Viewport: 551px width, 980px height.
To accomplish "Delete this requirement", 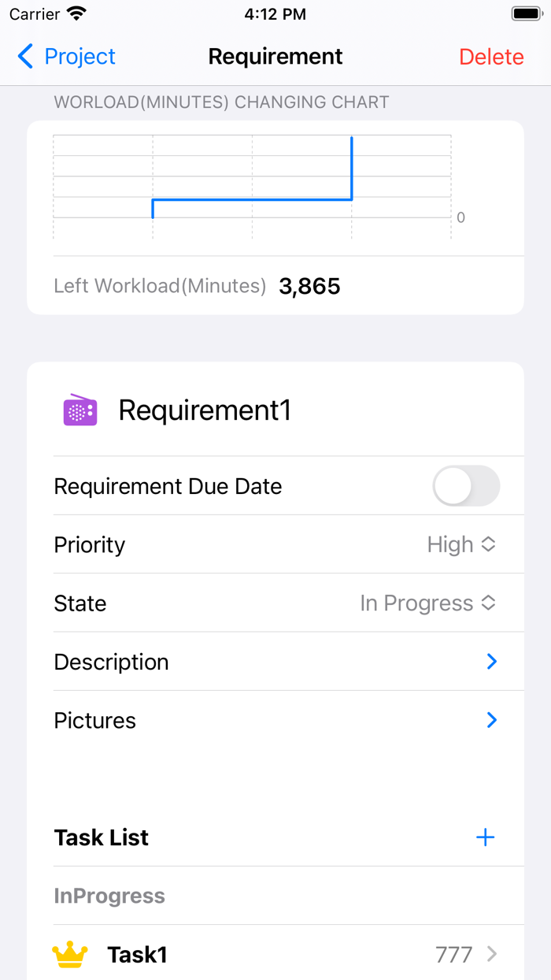I will 491,57.
